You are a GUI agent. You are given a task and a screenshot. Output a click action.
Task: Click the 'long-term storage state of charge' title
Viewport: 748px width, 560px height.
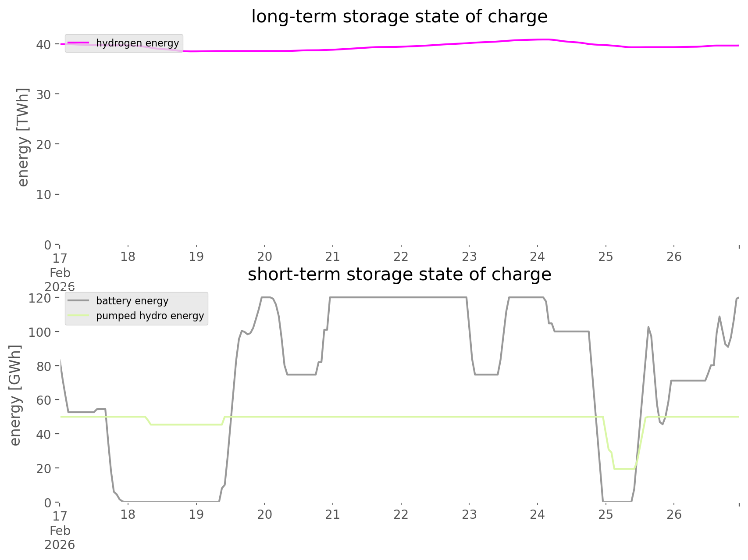click(399, 17)
